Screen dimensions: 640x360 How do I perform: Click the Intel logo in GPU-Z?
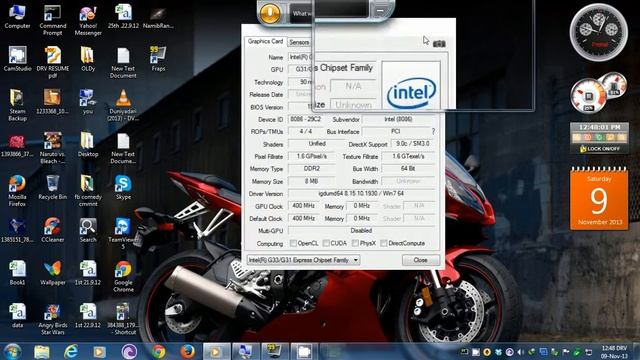pyautogui.click(x=411, y=93)
